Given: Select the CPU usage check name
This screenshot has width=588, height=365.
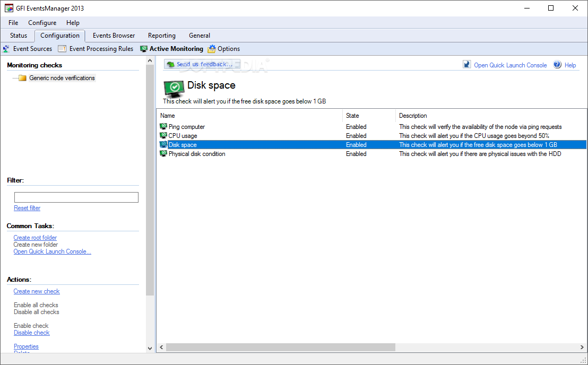Looking at the screenshot, I should pos(183,136).
